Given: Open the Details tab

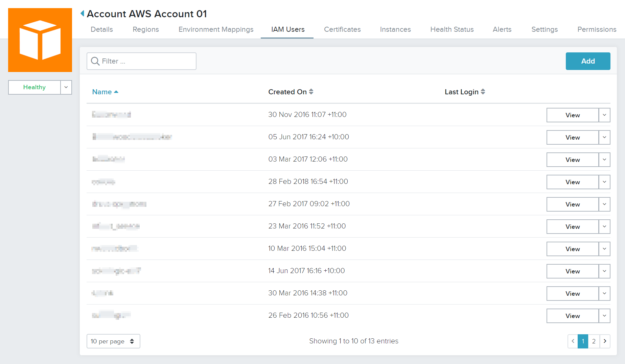Looking at the screenshot, I should click(102, 29).
